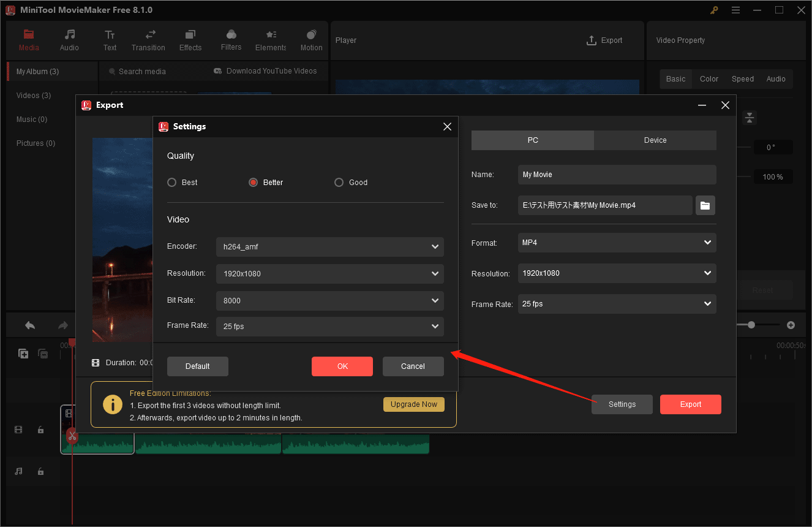This screenshot has width=812, height=527.
Task: Click the rotation value 0° field
Action: tap(773, 148)
